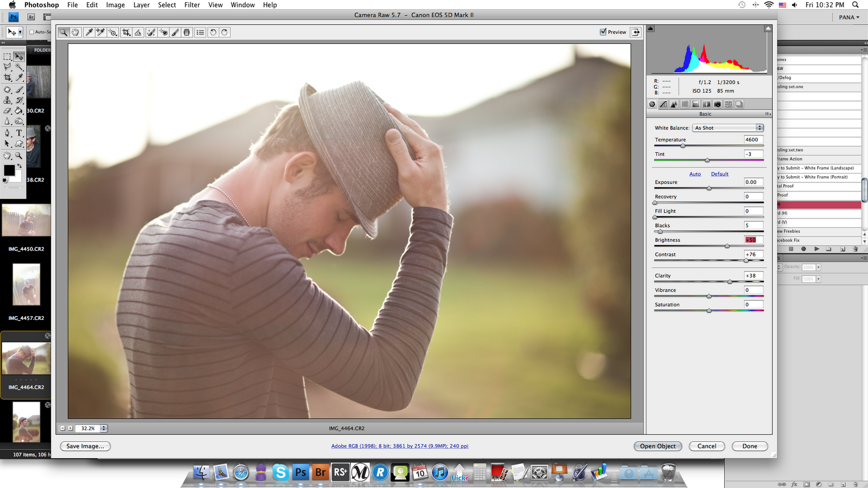Select the Graduated Filter tool
The width and height of the screenshot is (868, 488).
(x=187, y=33)
